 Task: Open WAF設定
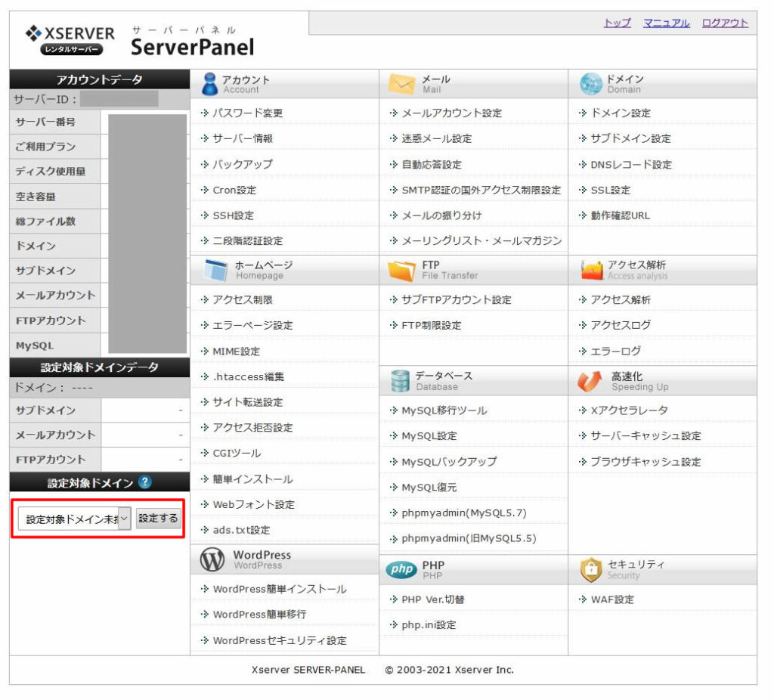click(x=612, y=599)
